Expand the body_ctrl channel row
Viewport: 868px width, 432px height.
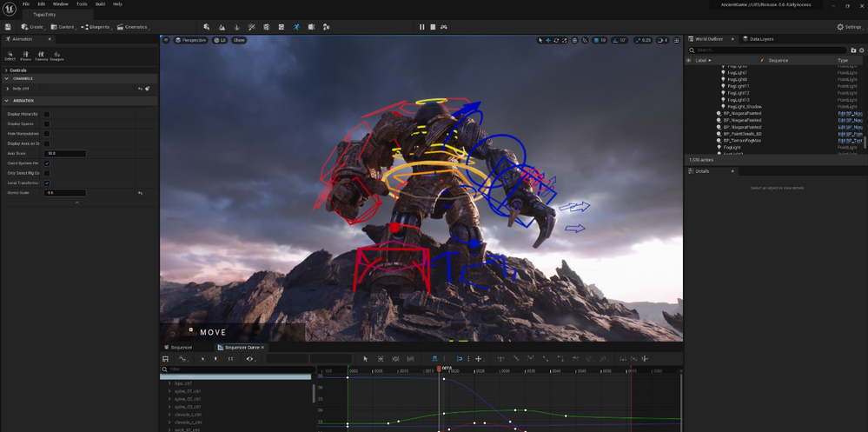coord(7,89)
